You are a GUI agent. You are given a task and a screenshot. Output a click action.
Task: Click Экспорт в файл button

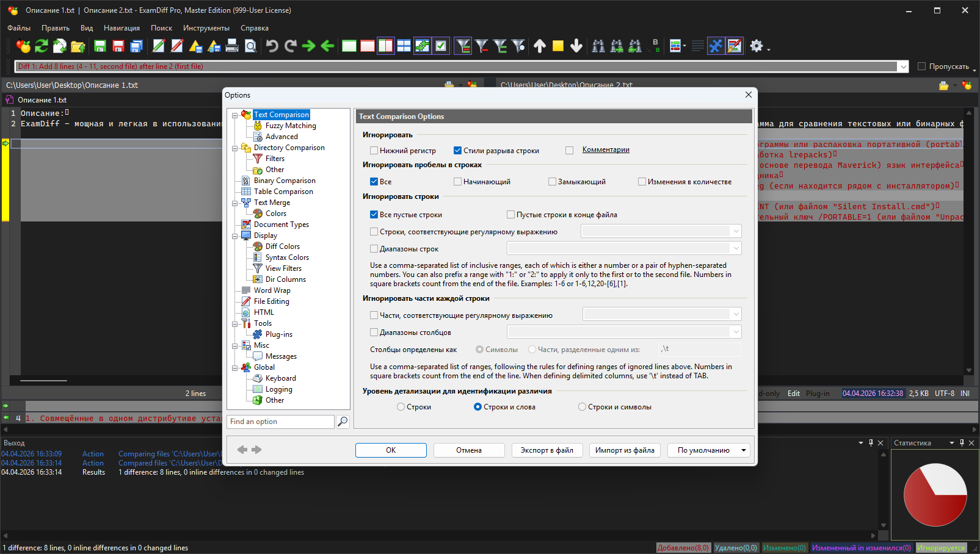(547, 450)
